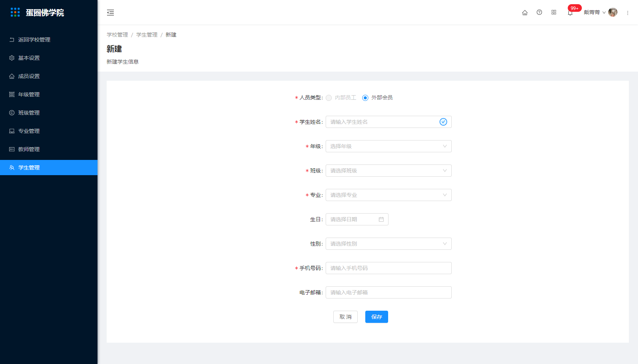Select the 外部会员 radio option
This screenshot has width=638, height=364.
(365, 98)
